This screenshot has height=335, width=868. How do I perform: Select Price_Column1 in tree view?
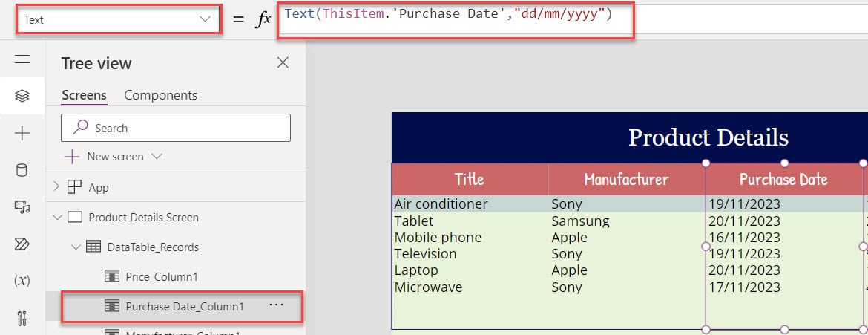pos(162,276)
